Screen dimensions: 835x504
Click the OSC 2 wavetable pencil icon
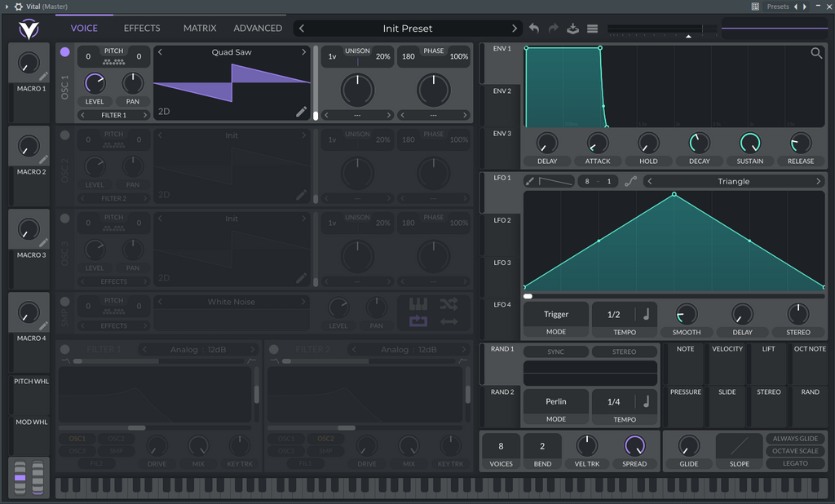coord(302,194)
